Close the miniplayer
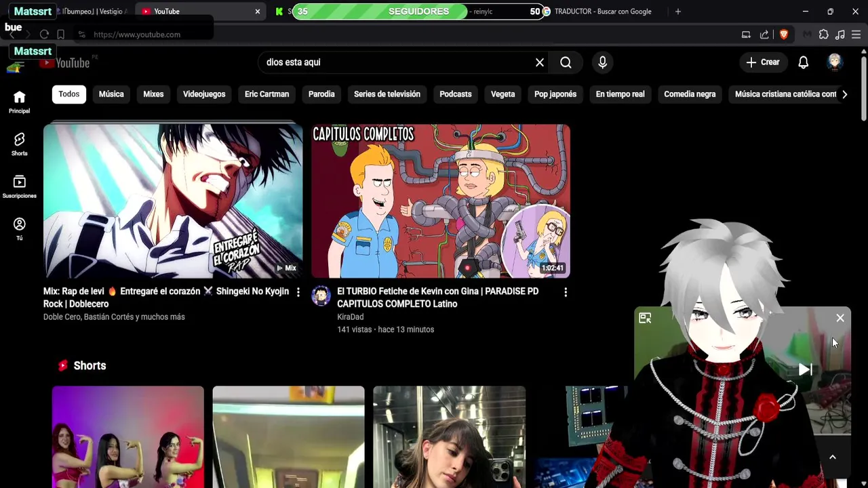868x488 pixels. 840,318
